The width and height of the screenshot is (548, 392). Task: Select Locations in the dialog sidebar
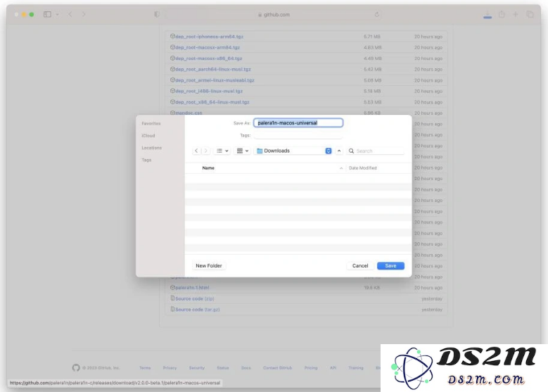152,148
